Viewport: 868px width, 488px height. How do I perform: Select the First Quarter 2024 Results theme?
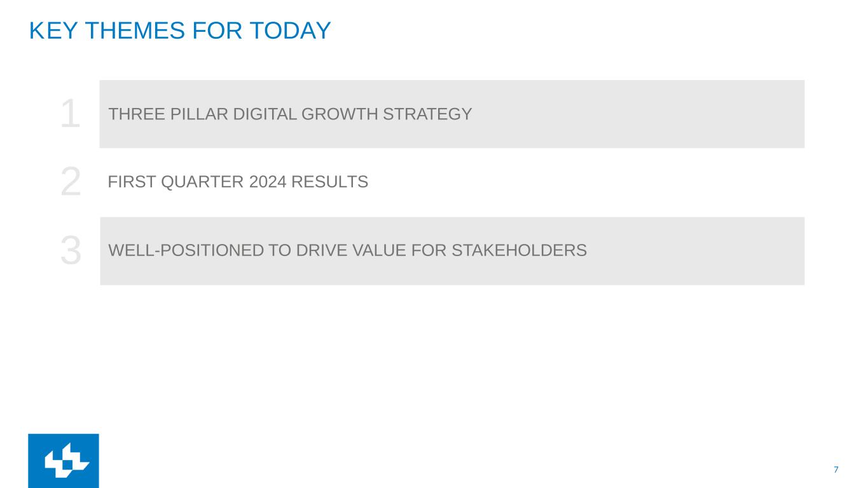point(238,182)
